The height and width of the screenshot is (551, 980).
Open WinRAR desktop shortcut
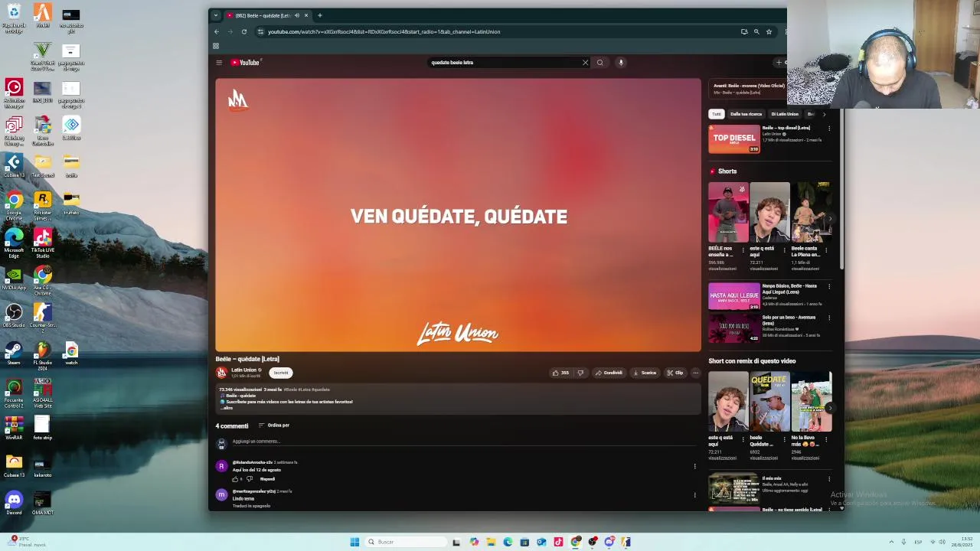coord(14,427)
